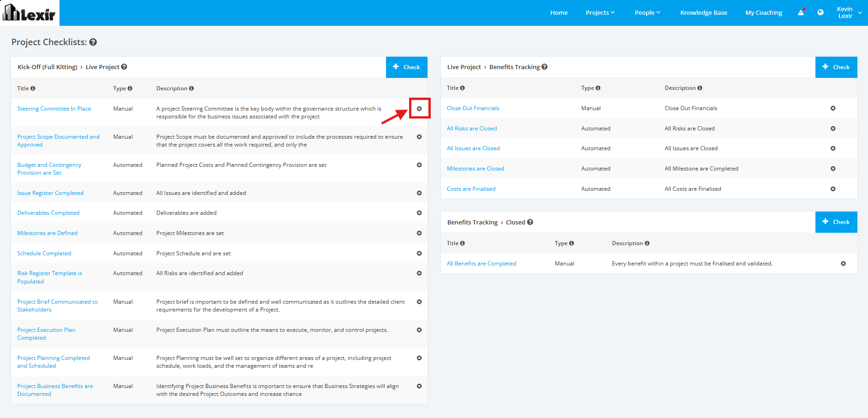Screen dimensions: 868x418
Task: Open All Benefits are Completed link
Action: 482,264
